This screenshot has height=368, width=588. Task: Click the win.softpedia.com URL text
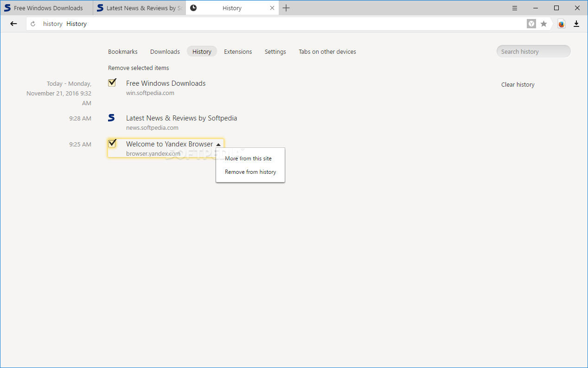pyautogui.click(x=150, y=93)
